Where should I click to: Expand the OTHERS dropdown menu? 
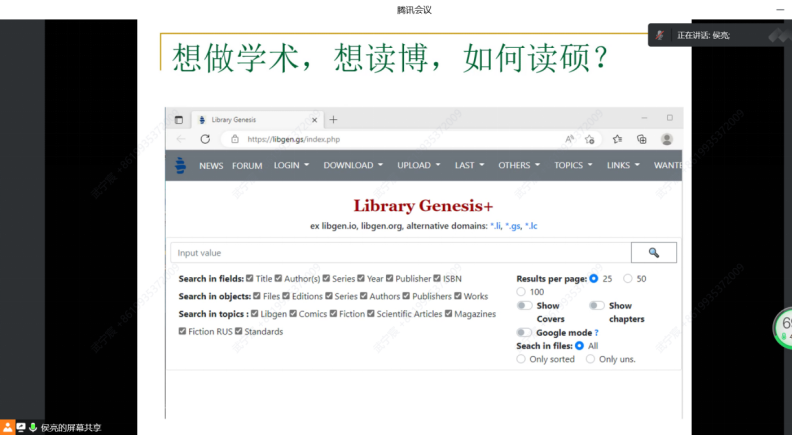519,165
